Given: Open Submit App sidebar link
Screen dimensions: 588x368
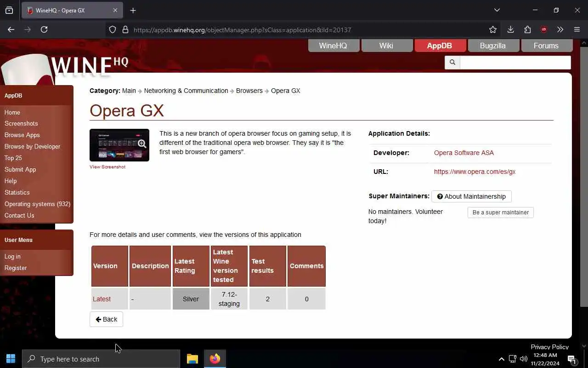Looking at the screenshot, I should pos(20,169).
